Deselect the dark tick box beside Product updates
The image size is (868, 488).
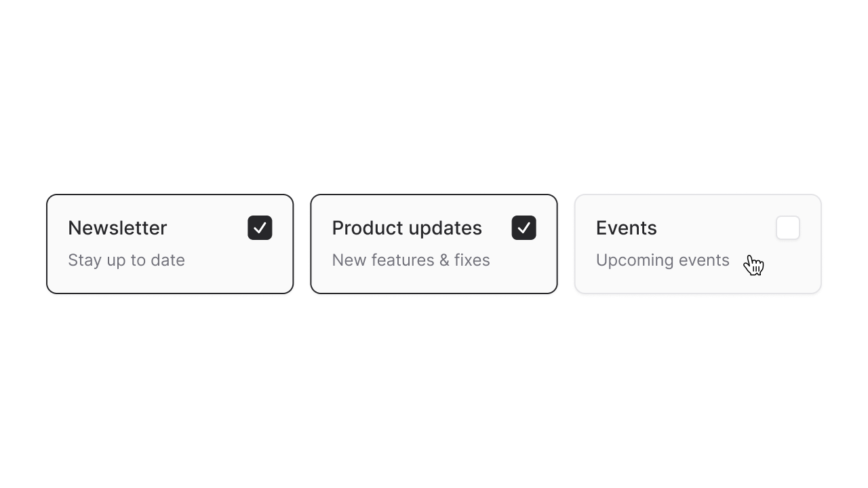coord(524,228)
